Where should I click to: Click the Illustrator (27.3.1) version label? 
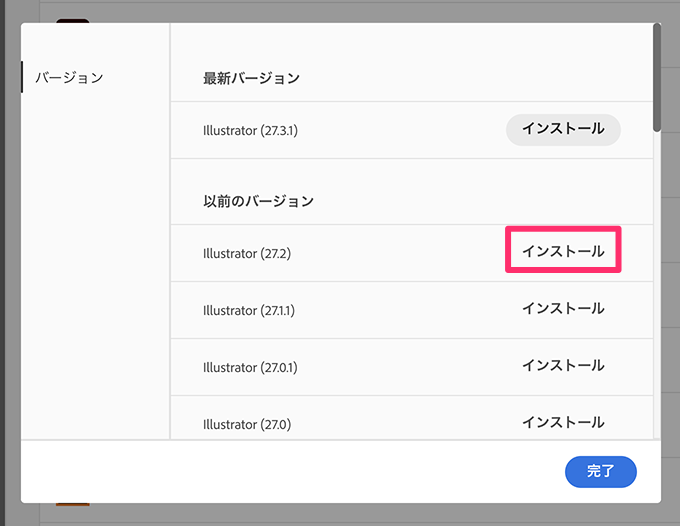[x=249, y=130]
